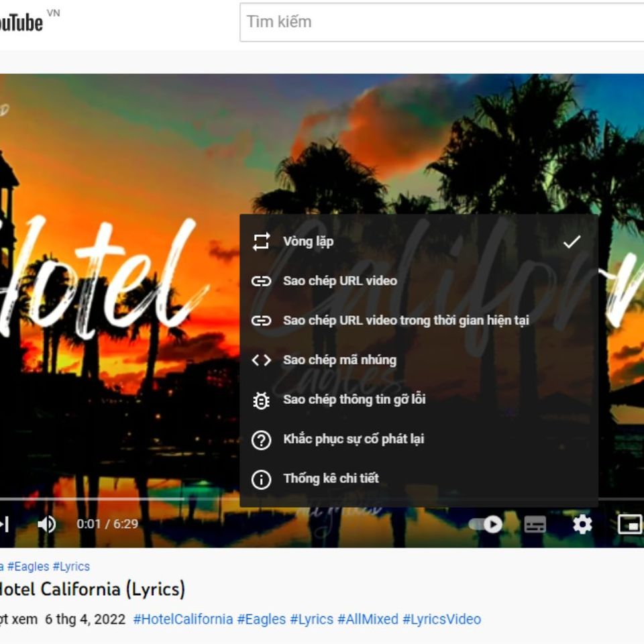Click the chain icon for copying URL at current time
The height and width of the screenshot is (644, 644).
[x=261, y=320]
